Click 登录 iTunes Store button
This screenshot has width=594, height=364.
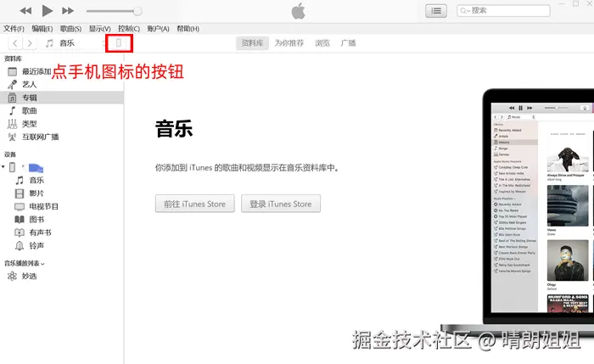[x=281, y=204]
